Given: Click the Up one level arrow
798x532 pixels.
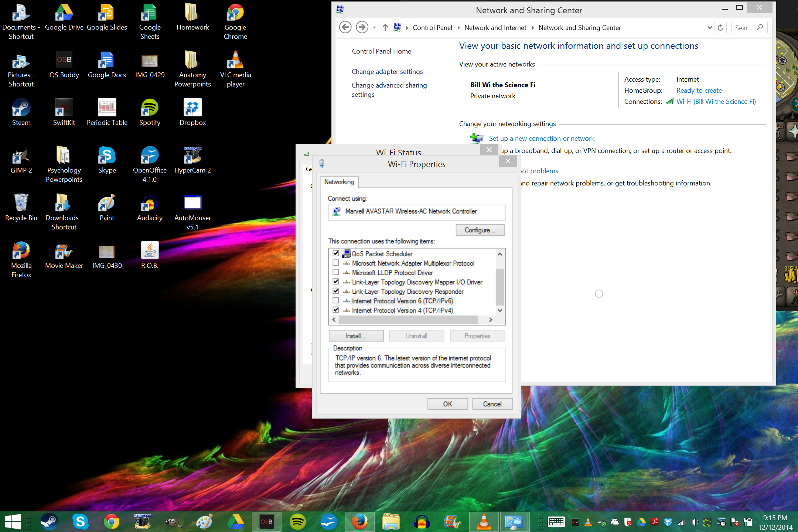Looking at the screenshot, I should 385,27.
